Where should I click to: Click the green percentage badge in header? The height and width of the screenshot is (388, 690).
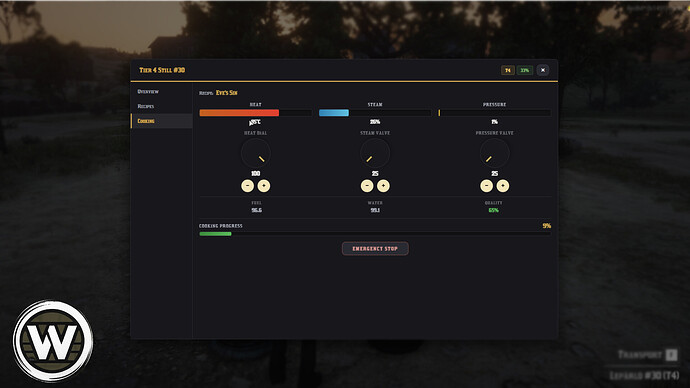click(525, 70)
